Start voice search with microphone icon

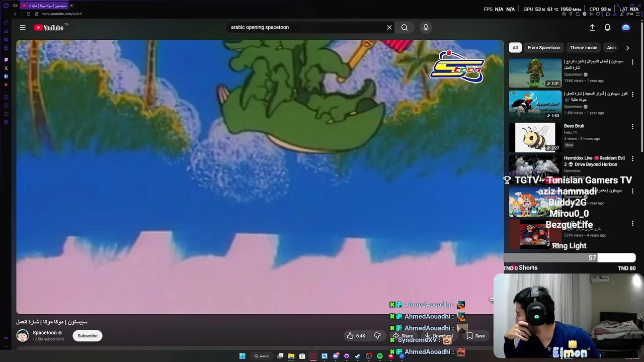click(426, 28)
